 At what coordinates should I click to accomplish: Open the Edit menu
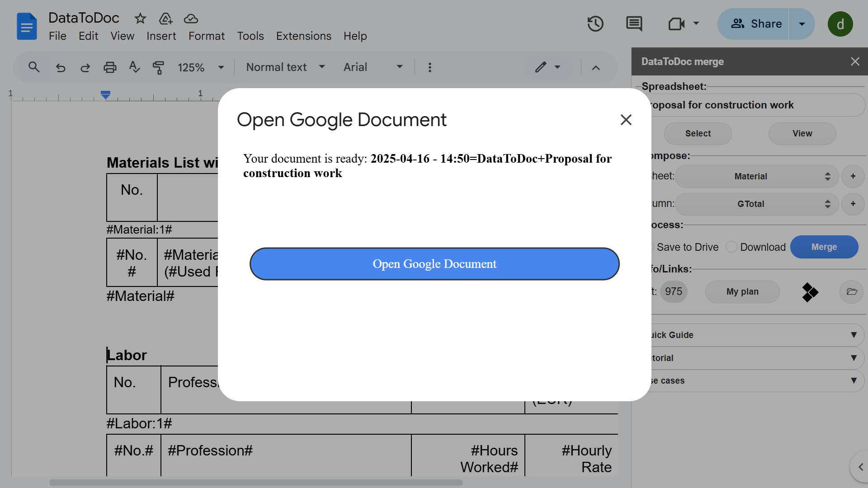(88, 36)
